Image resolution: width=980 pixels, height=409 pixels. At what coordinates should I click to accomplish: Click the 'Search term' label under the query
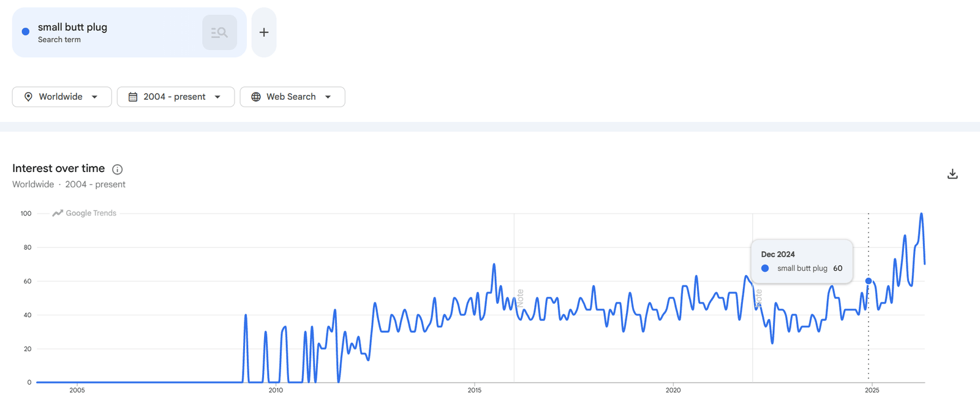(x=59, y=40)
